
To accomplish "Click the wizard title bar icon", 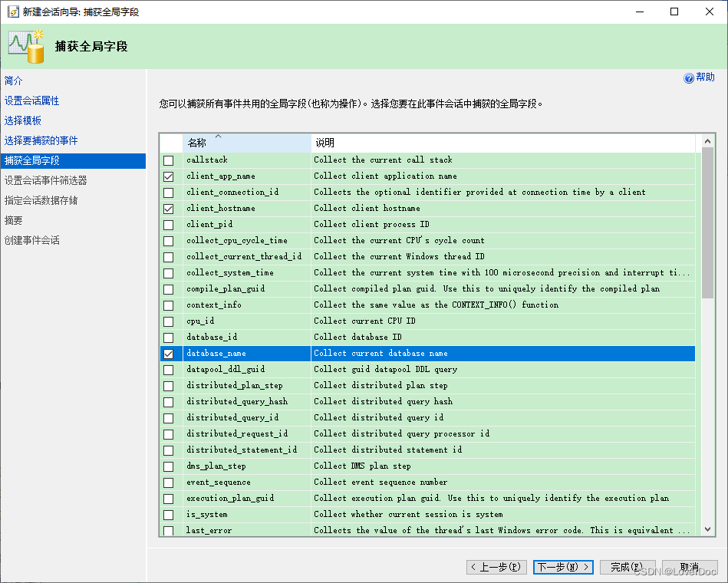I will (x=13, y=12).
